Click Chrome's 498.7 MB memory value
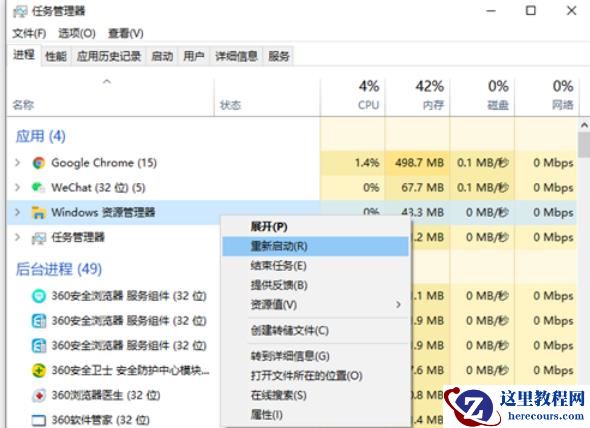The image size is (590, 428). 420,163
